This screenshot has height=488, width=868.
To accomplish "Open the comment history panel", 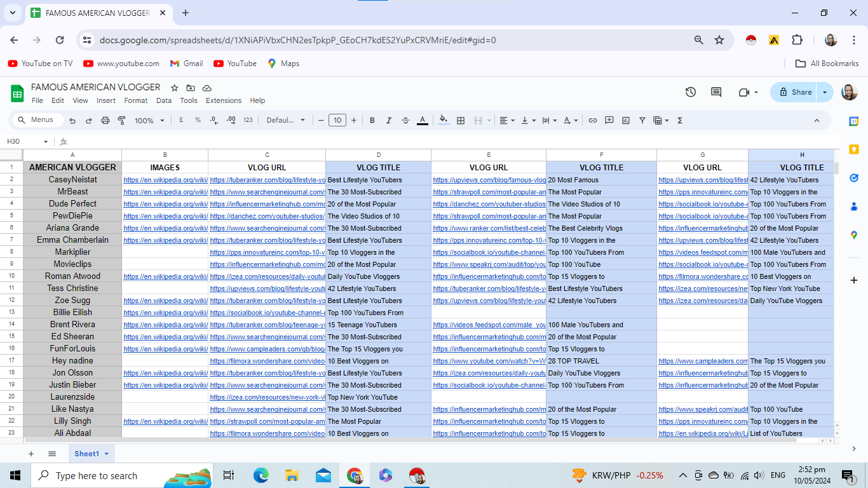I will pyautogui.click(x=716, y=92).
